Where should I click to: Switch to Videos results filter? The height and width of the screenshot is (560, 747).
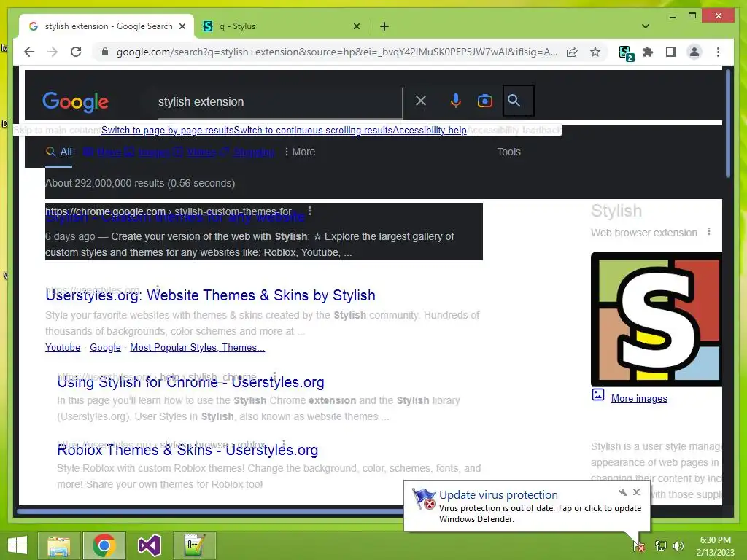tap(194, 152)
